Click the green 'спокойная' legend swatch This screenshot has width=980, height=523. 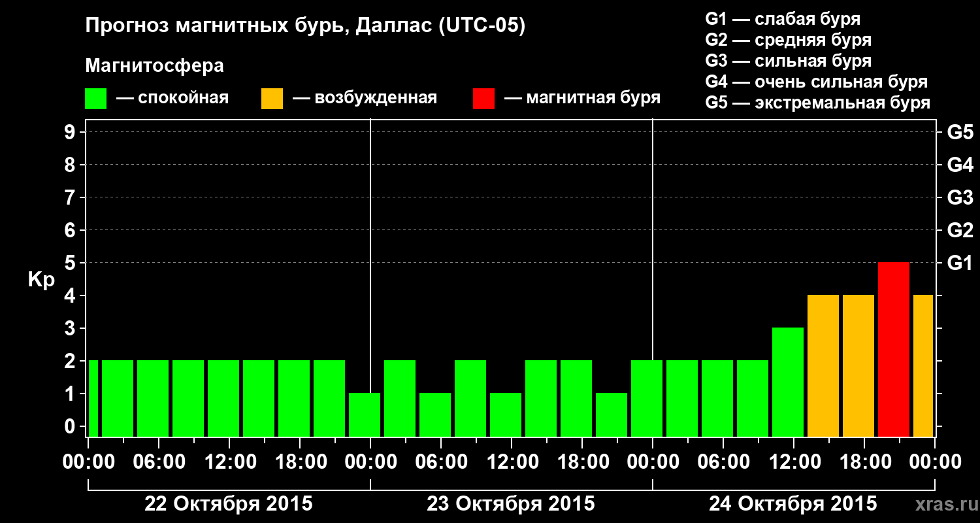pyautogui.click(x=95, y=99)
